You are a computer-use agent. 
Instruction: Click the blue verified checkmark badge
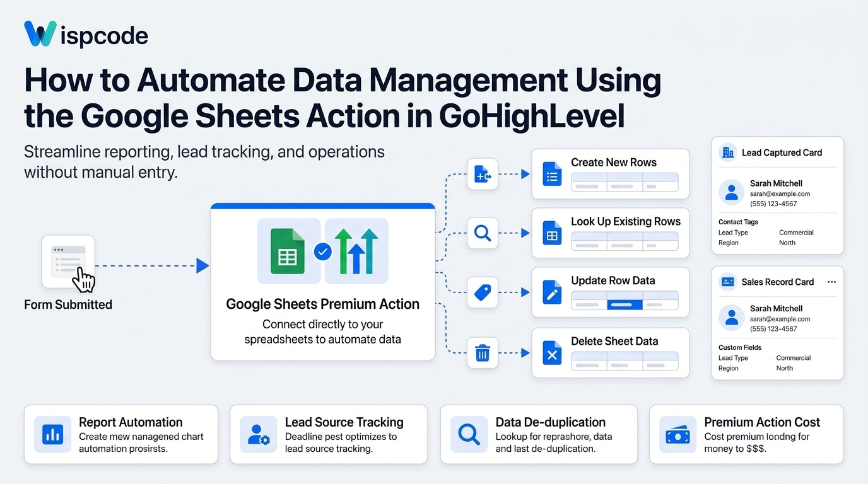coord(322,251)
